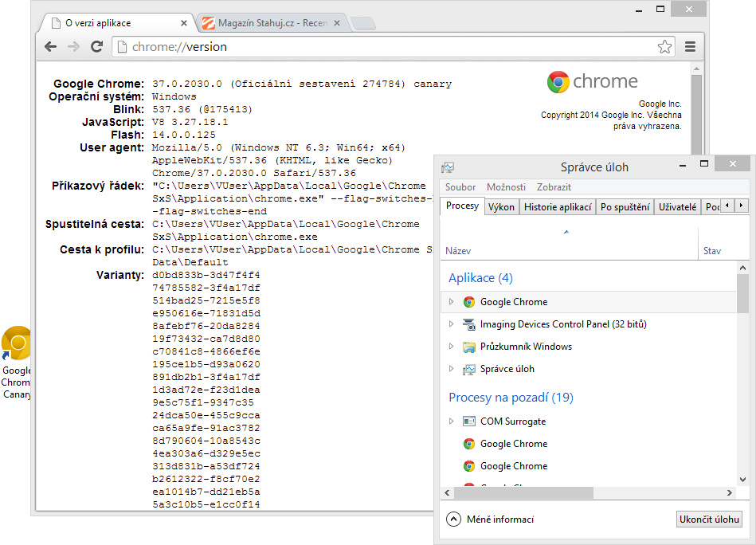The image size is (756, 545).
Task: Click the Magazín Stahuj.cz tab favicon
Action: pos(208,23)
